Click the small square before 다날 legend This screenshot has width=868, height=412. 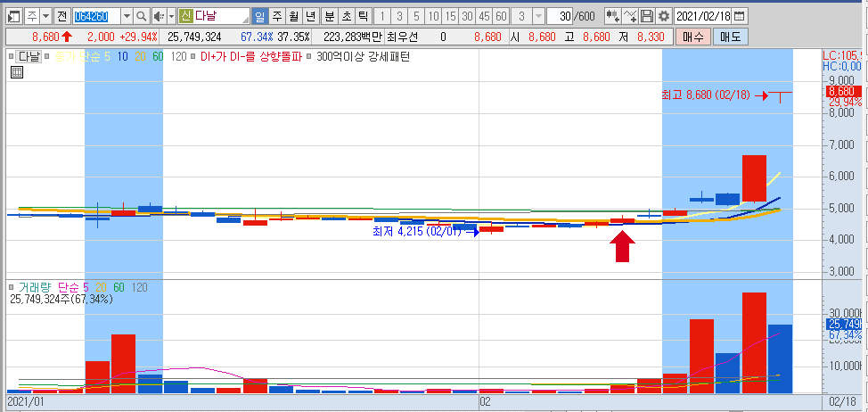pos(11,56)
